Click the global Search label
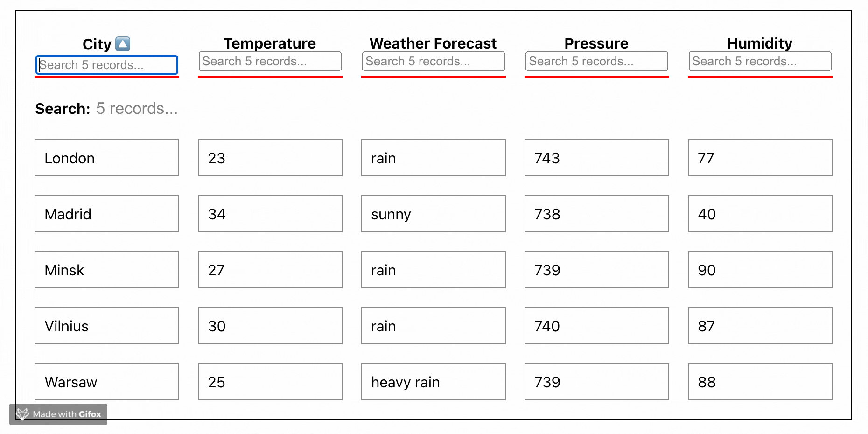 tap(62, 108)
